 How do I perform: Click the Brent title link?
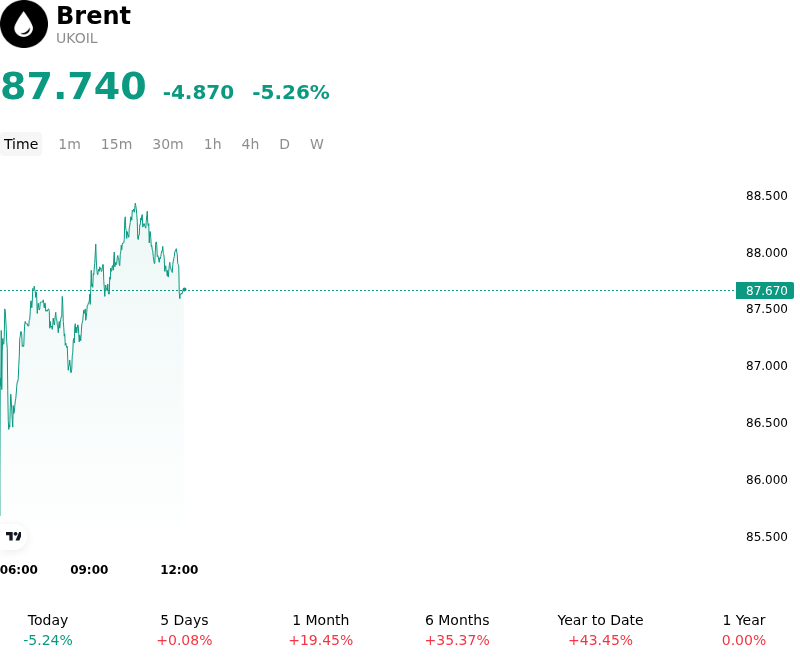coord(93,15)
